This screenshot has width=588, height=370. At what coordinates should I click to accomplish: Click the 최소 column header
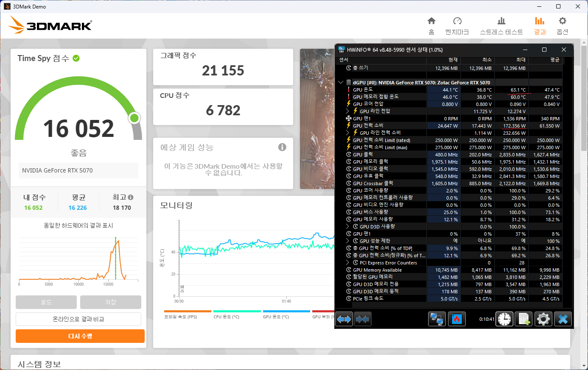(x=477, y=60)
